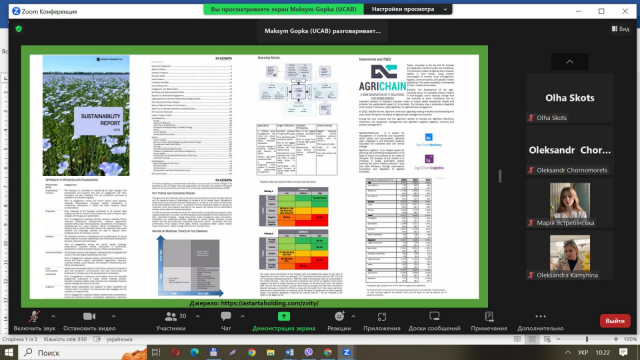Click the Sustainability Report cover image
Viewport: 640px width, 360px height.
pyautogui.click(x=86, y=116)
